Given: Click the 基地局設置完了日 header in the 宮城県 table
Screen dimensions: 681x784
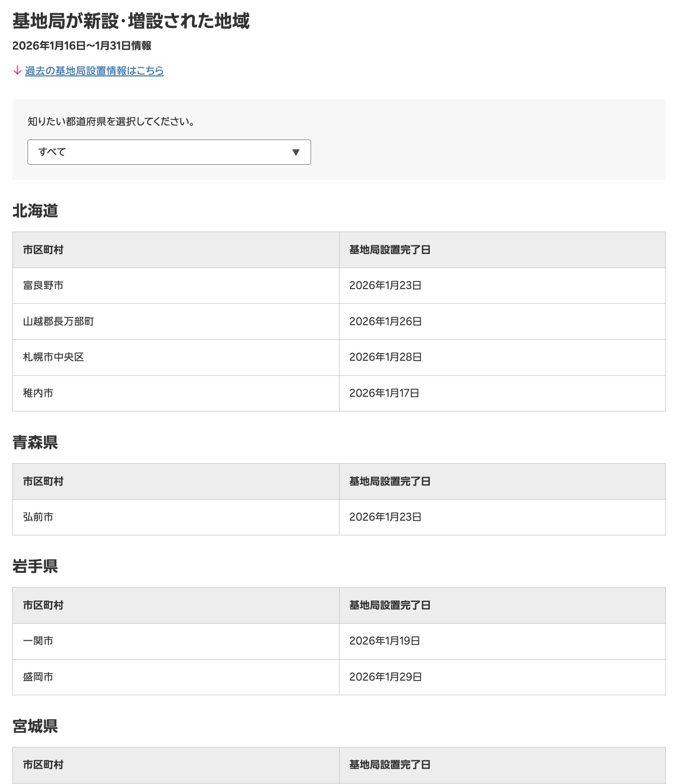Looking at the screenshot, I should point(502,765).
